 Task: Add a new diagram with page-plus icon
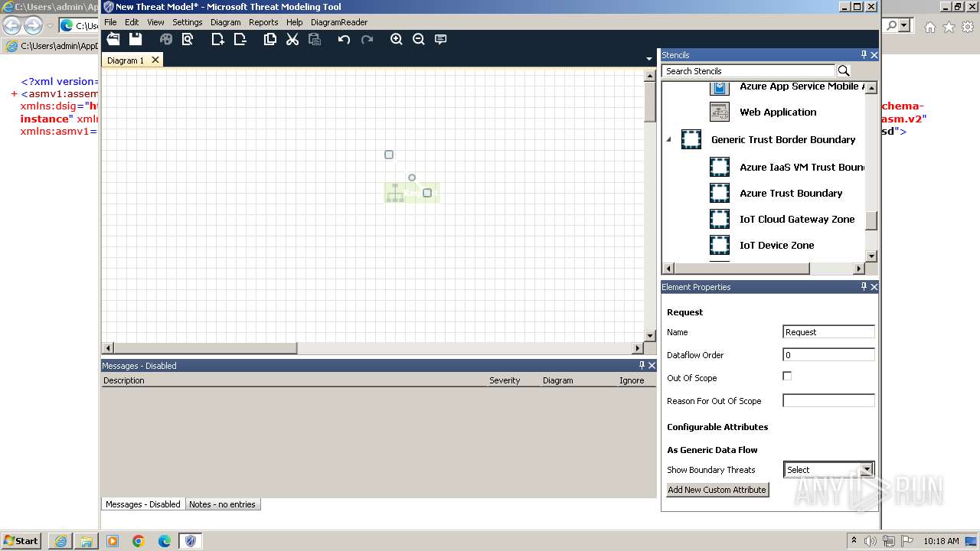click(218, 39)
